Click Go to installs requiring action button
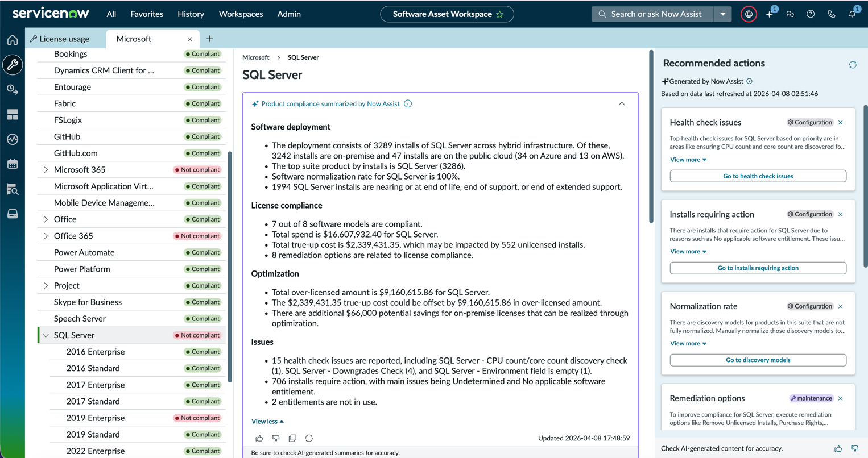Image resolution: width=868 pixels, height=458 pixels. coord(758,268)
